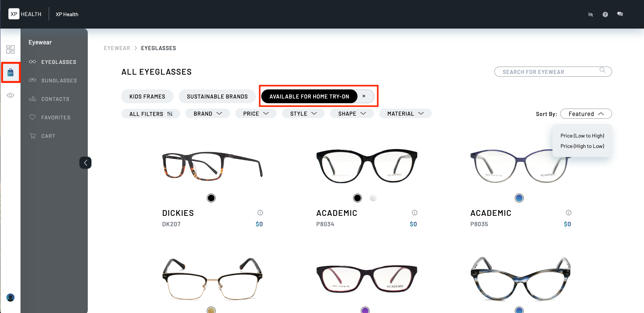The width and height of the screenshot is (644, 313).
Task: Open the All Filters button
Action: [x=151, y=114]
